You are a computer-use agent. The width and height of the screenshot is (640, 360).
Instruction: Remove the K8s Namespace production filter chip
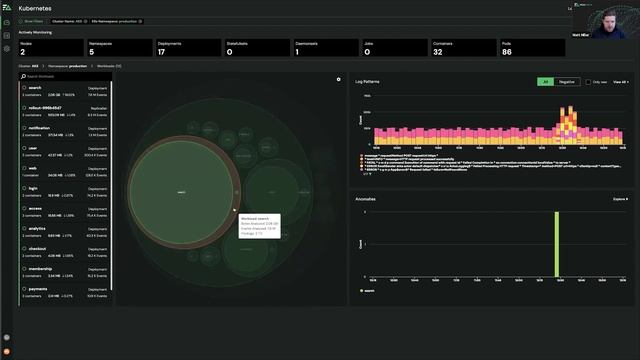pyautogui.click(x=140, y=21)
